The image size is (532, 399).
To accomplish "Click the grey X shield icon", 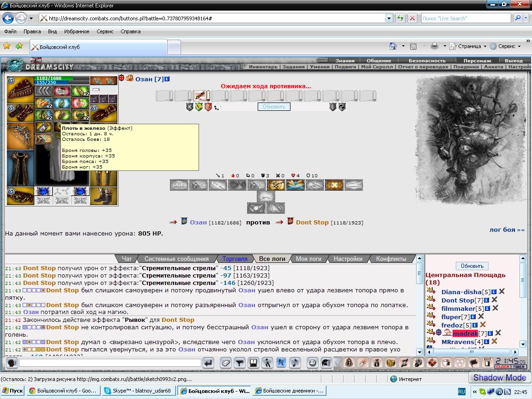I will [x=190, y=107].
